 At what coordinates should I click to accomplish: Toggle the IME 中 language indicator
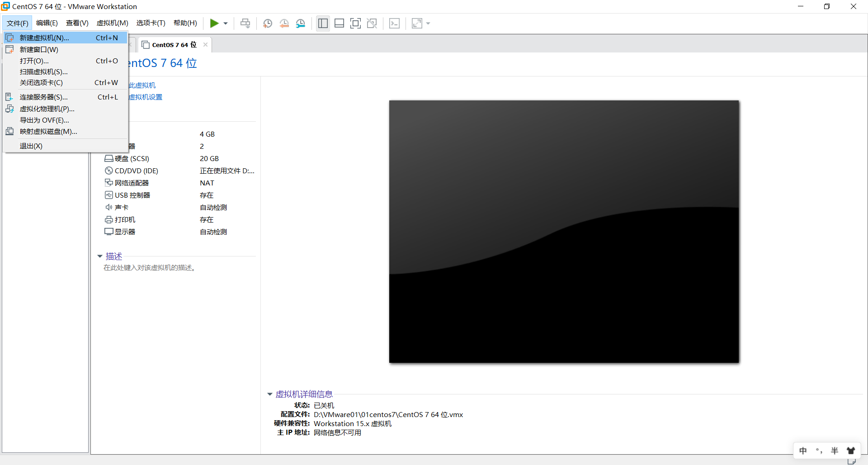803,451
